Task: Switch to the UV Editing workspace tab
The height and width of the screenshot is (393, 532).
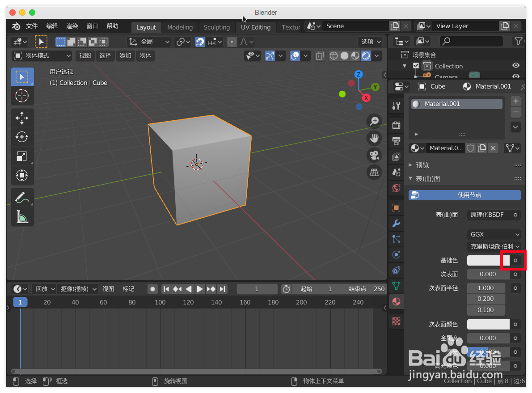Action: click(x=255, y=27)
